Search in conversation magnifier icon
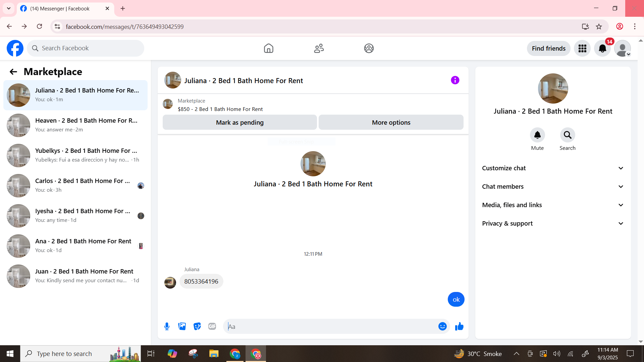 click(x=568, y=135)
